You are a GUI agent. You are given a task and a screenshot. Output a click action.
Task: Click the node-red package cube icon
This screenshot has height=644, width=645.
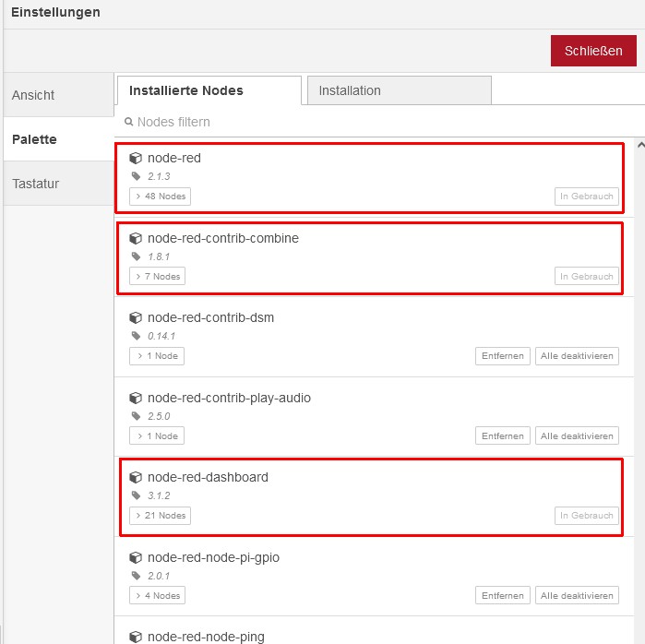136,158
